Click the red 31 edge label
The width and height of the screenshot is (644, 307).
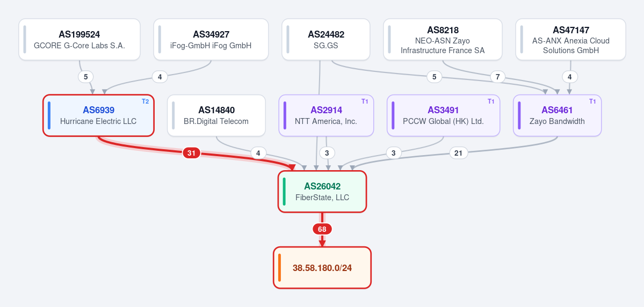click(191, 153)
